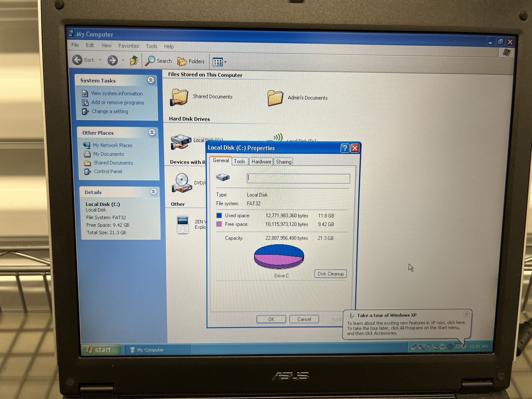The height and width of the screenshot is (399, 532).
Task: Click the Add or remove programs icon
Action: (85, 102)
